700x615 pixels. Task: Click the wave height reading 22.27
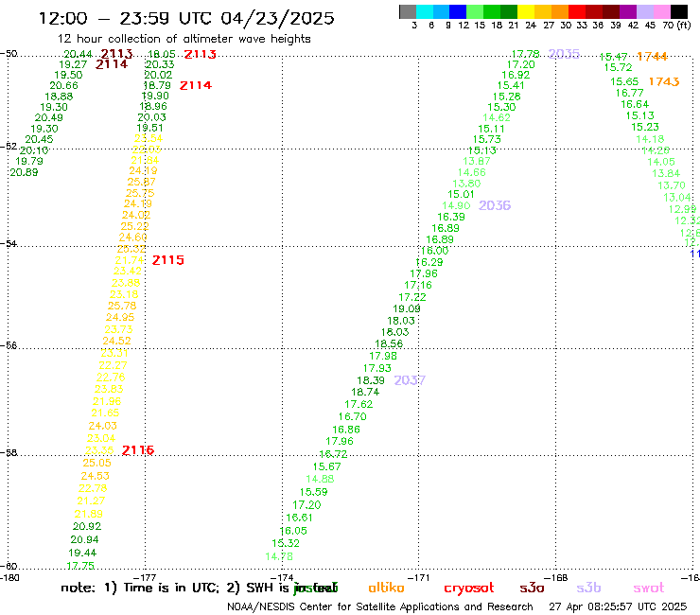(x=113, y=365)
